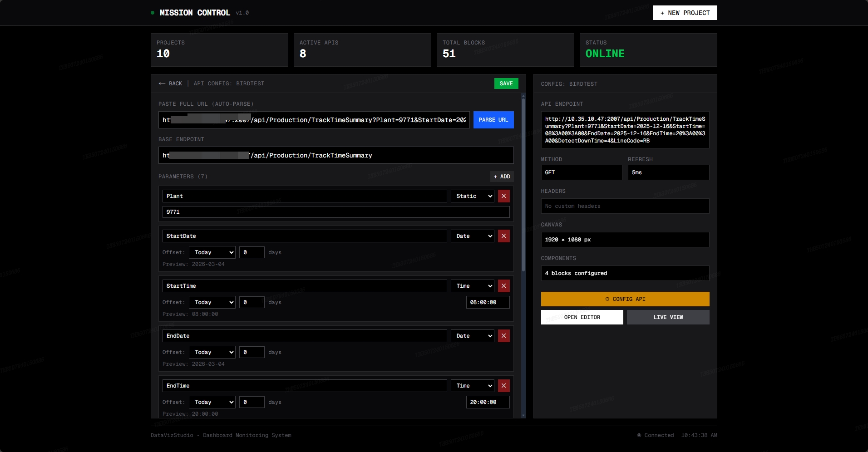Remove the StartDate parameter using red X
Image resolution: width=868 pixels, height=452 pixels.
coord(503,236)
